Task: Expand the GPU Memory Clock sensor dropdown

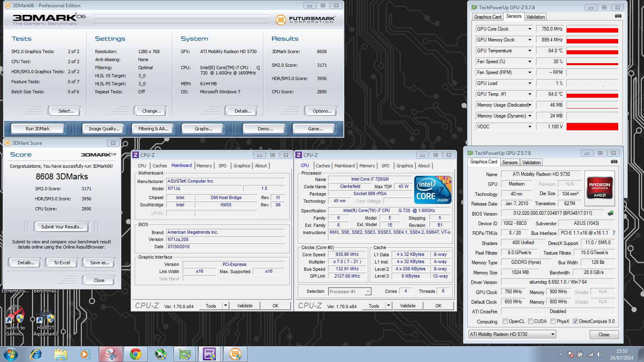Action: (x=530, y=40)
